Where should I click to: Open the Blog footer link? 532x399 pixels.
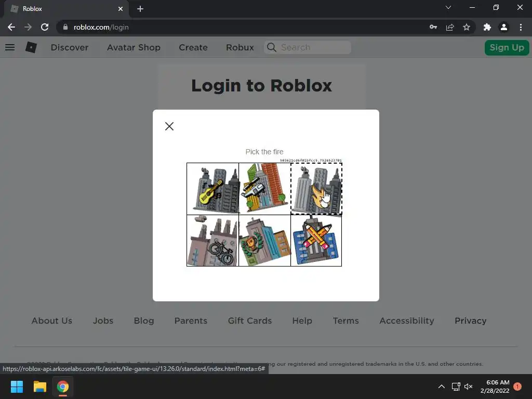coord(144,321)
